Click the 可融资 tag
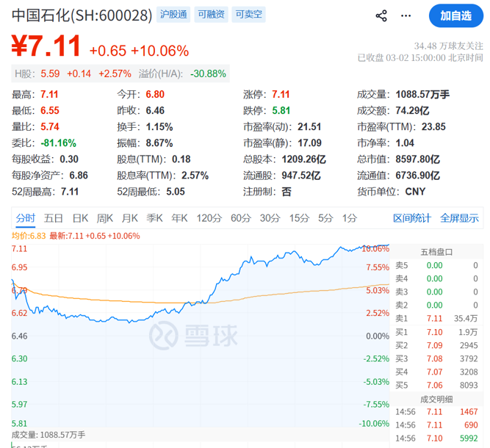This screenshot has height=448, width=490. point(212,15)
